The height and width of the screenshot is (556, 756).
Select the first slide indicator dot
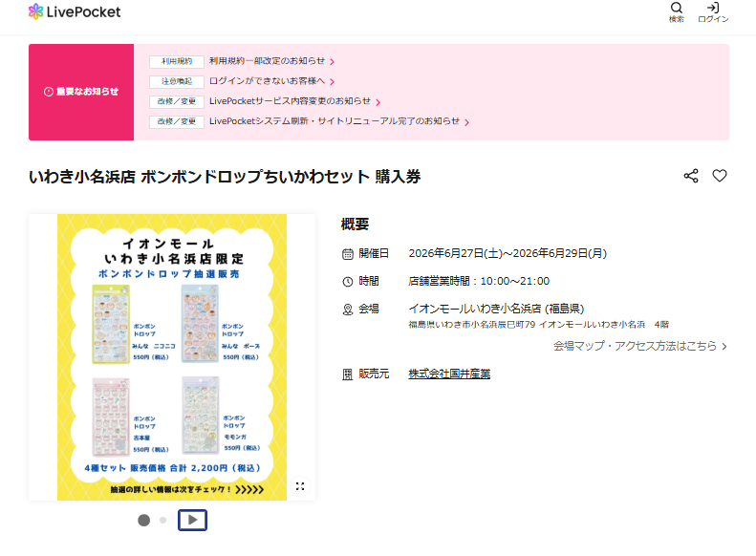143,521
